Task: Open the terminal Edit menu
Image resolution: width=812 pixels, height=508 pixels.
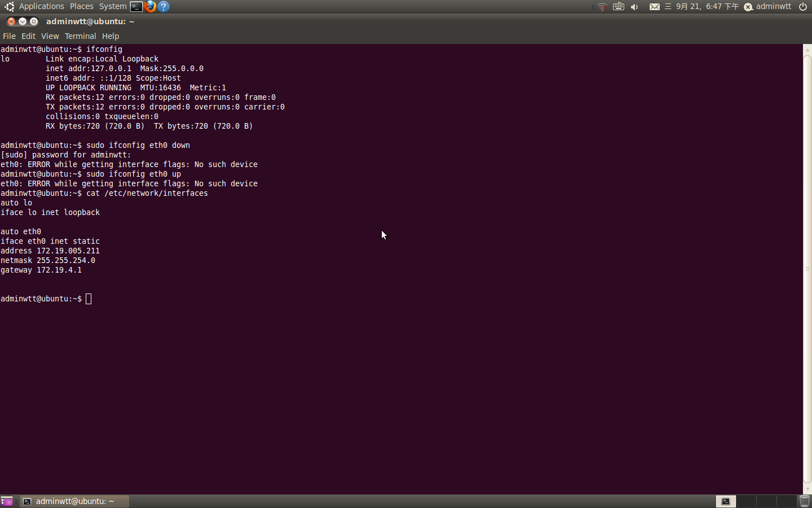Action: [28, 36]
